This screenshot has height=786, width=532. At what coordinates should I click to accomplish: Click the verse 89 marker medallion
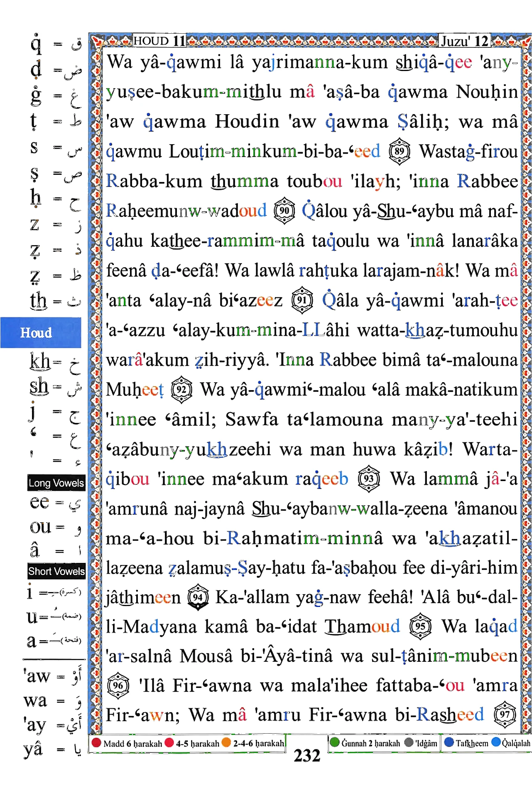400,152
